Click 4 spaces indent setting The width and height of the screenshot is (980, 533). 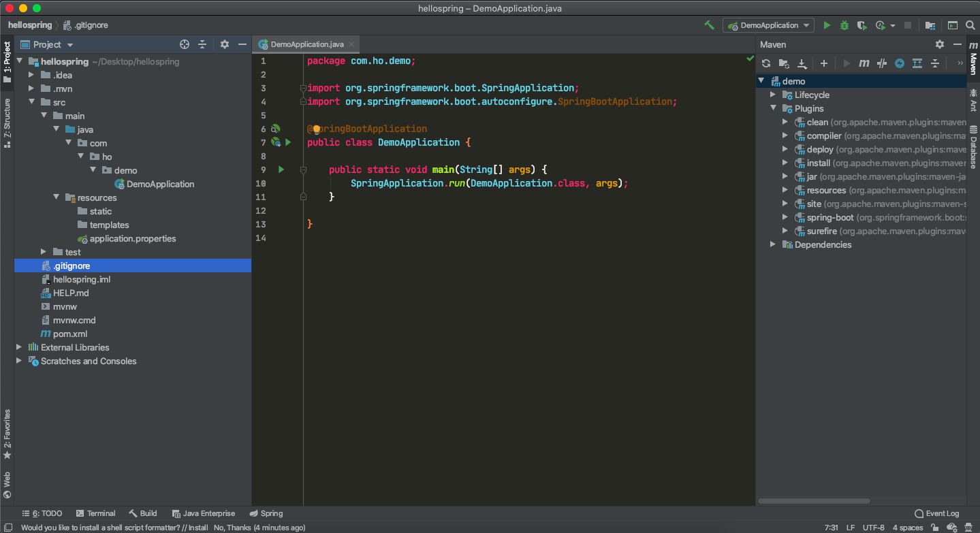[908, 528]
